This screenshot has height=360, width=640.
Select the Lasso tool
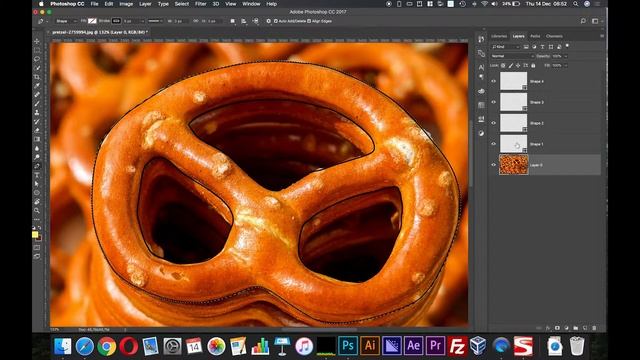[x=37, y=59]
